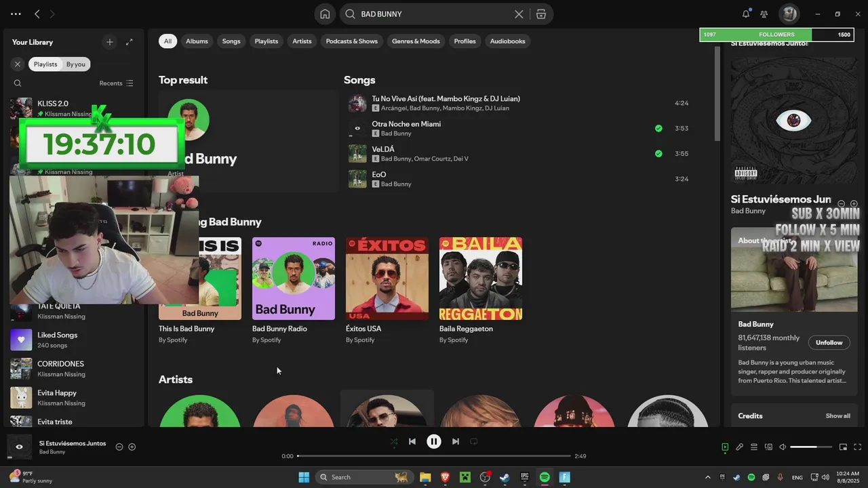
Task: Toggle the By you filter chip
Action: pyautogui.click(x=76, y=64)
